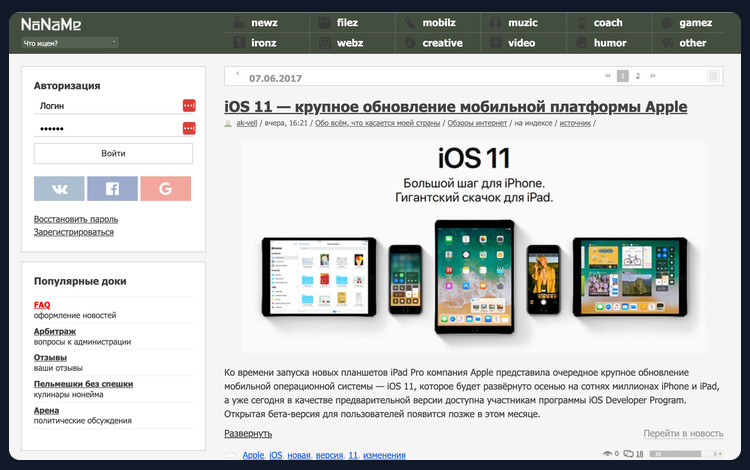Viewport: 750px width, 470px height.
Task: Click red password manager icon in password field
Action: 189,128
